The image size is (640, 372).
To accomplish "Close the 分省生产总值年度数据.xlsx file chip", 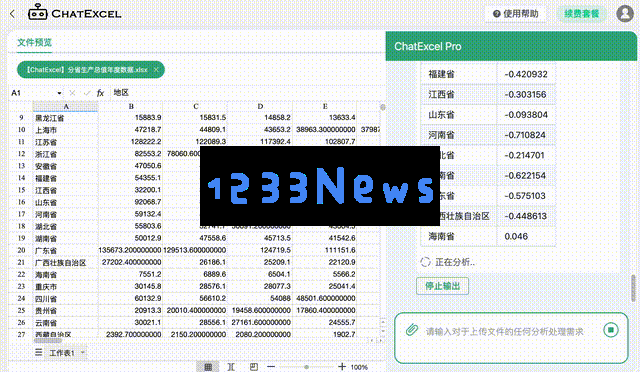I will pyautogui.click(x=156, y=70).
